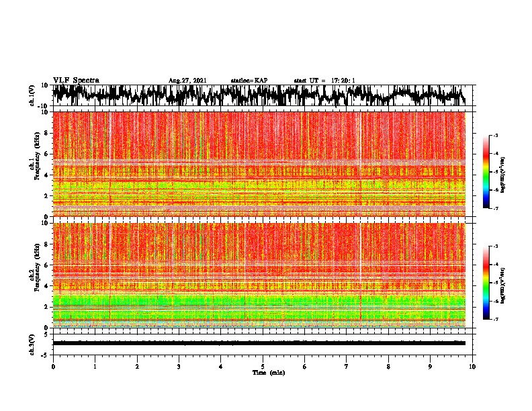The image size is (532, 411).
Task: Click the time axis tick label "5"
Action: click(x=263, y=367)
